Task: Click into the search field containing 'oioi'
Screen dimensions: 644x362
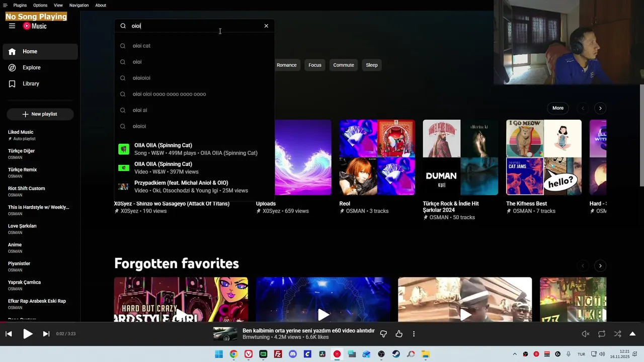Action: [194, 26]
